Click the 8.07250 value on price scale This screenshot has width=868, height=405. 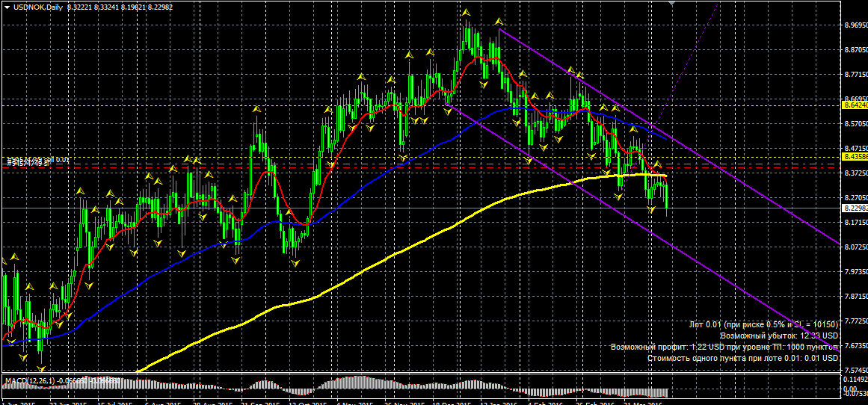tap(856, 247)
